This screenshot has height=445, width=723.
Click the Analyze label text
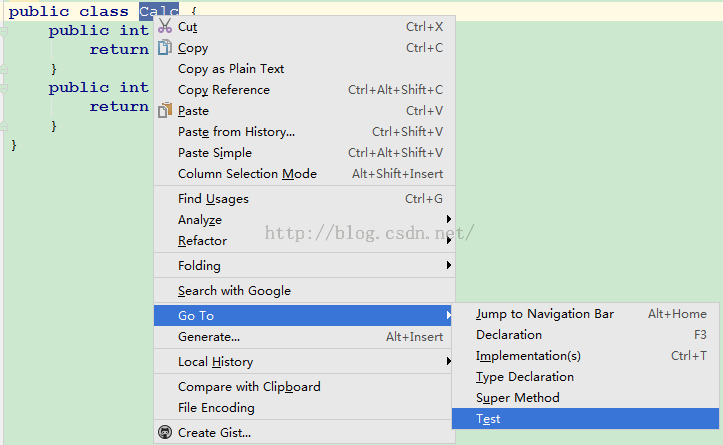click(x=200, y=220)
